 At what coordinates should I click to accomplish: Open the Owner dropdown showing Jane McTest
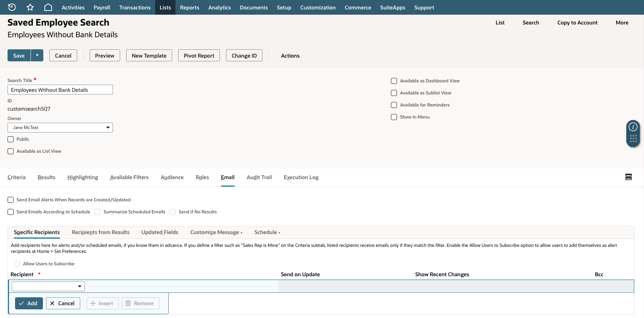(x=60, y=128)
